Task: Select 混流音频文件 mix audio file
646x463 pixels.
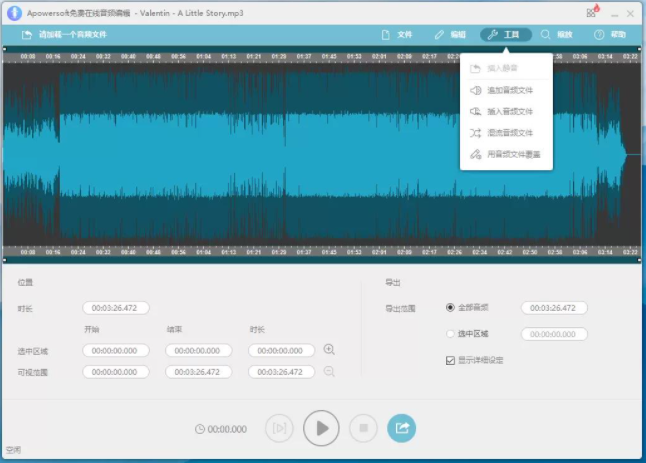Action: [506, 133]
